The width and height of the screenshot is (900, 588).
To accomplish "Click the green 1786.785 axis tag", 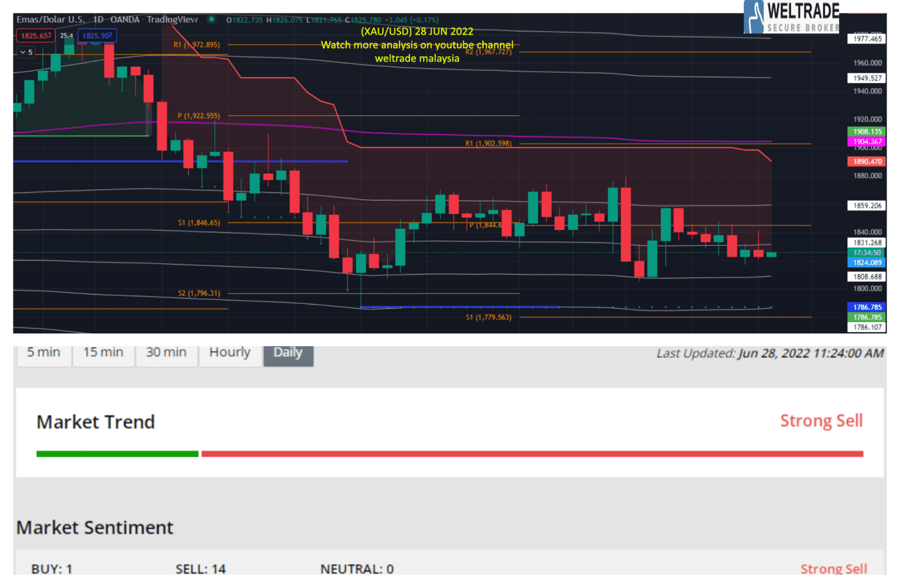I will tap(867, 317).
